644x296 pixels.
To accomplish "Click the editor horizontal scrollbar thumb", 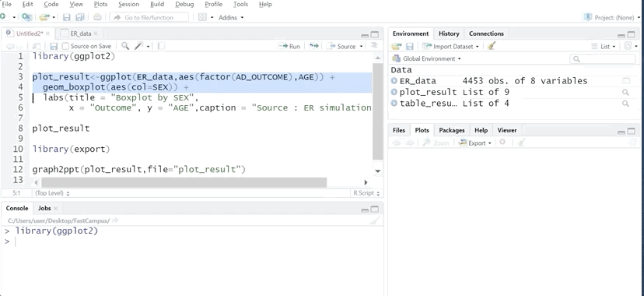I will (x=184, y=182).
